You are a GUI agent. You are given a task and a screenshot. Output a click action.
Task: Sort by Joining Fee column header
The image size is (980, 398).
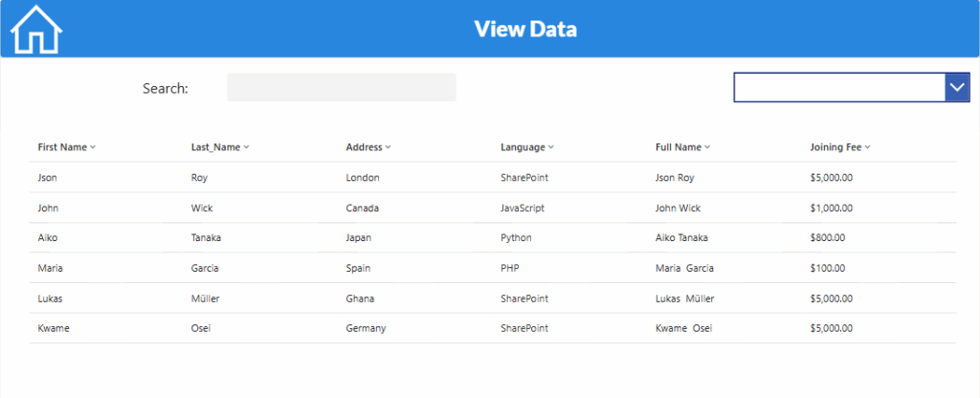coord(840,147)
